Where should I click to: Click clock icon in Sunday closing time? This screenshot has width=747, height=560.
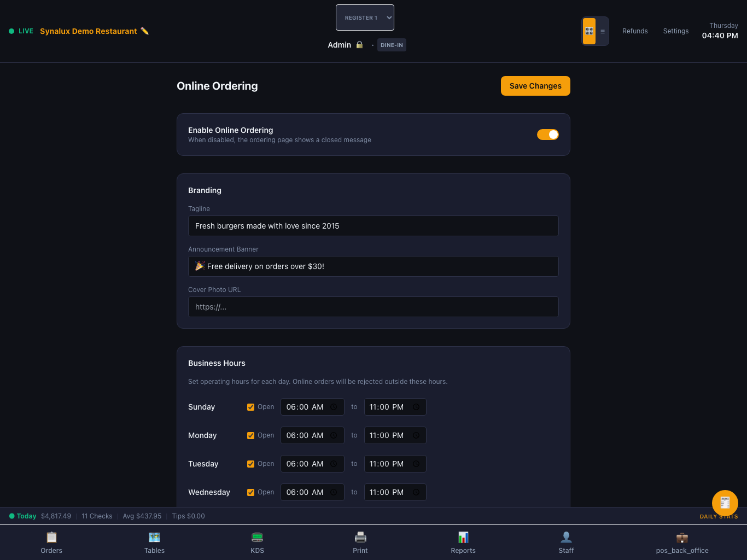416,407
